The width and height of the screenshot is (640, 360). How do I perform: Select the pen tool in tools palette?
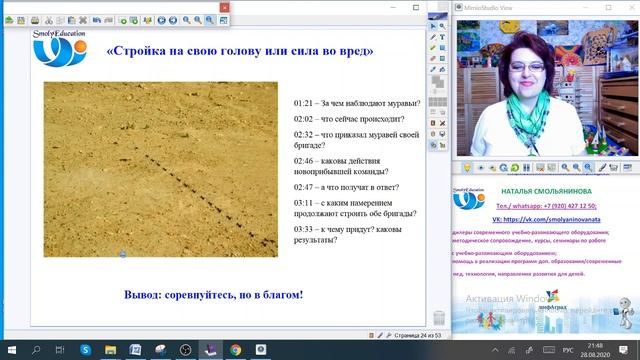tap(433, 37)
